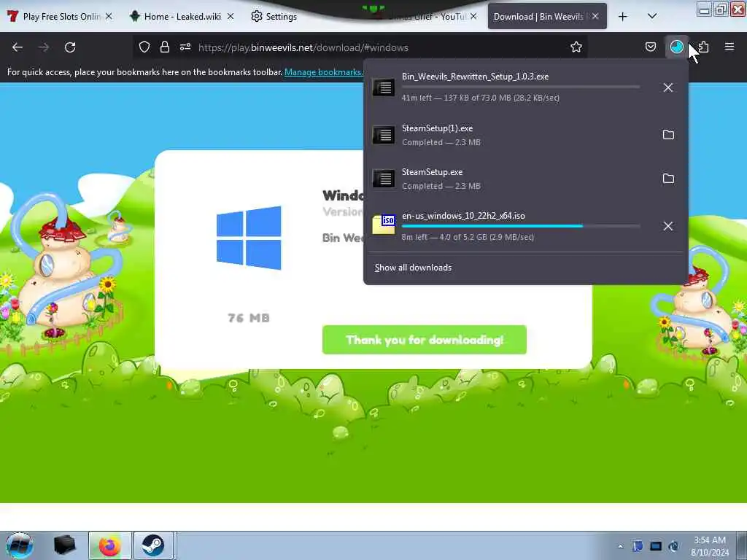This screenshot has height=560, width=747.
Task: Show hidden system tray icons
Action: coord(620,547)
